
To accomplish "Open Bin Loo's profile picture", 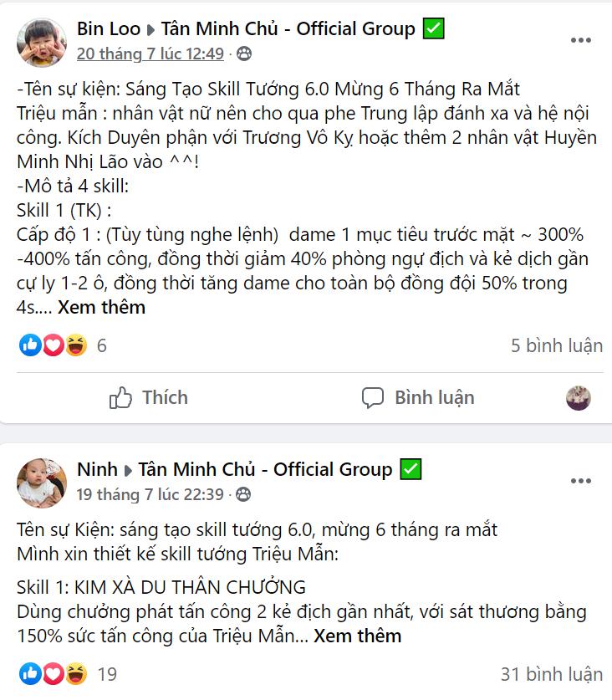I will pyautogui.click(x=42, y=43).
